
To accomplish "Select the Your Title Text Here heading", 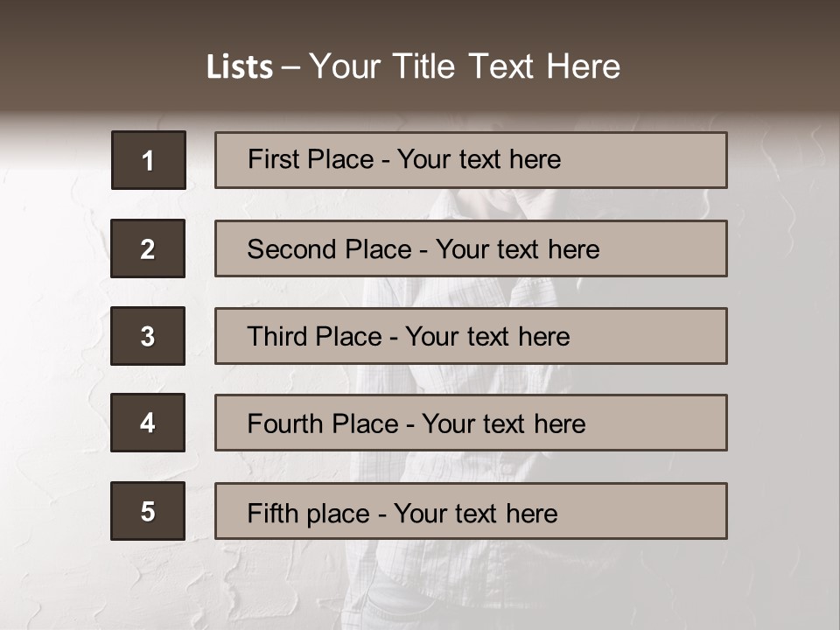I will (x=465, y=67).
